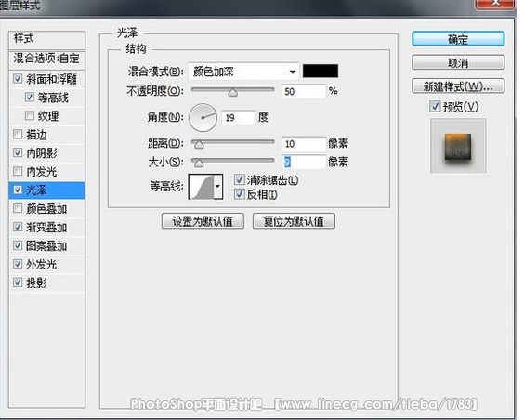This screenshot has width=524, height=420.
Task: Click the 距离 distance slider handle
Action: tap(199, 145)
